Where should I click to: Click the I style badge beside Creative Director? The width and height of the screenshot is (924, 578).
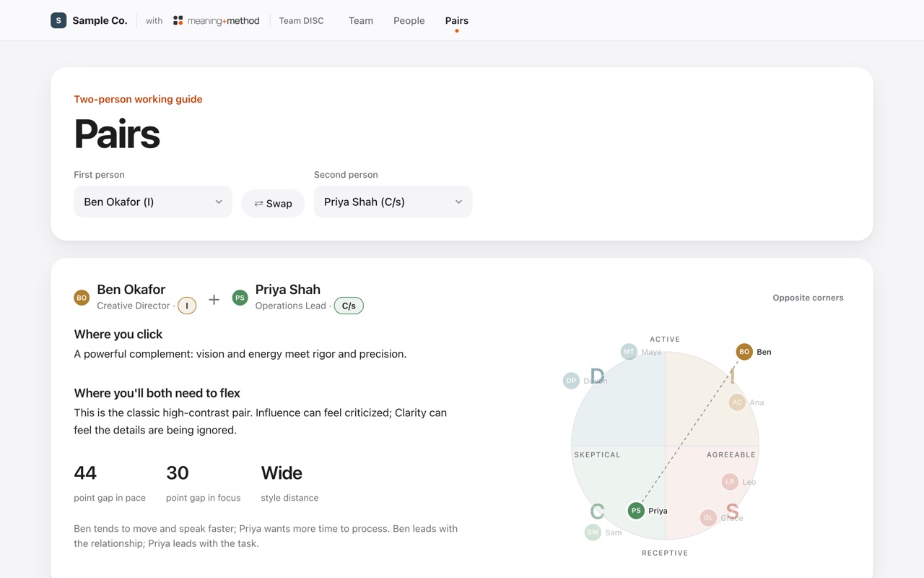pyautogui.click(x=187, y=306)
